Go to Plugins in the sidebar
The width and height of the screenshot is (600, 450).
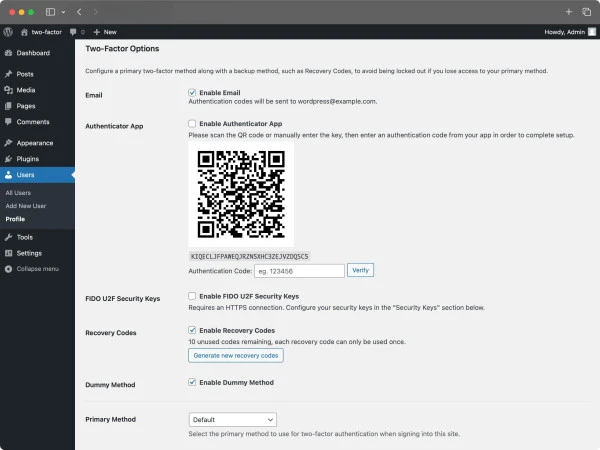click(x=28, y=158)
